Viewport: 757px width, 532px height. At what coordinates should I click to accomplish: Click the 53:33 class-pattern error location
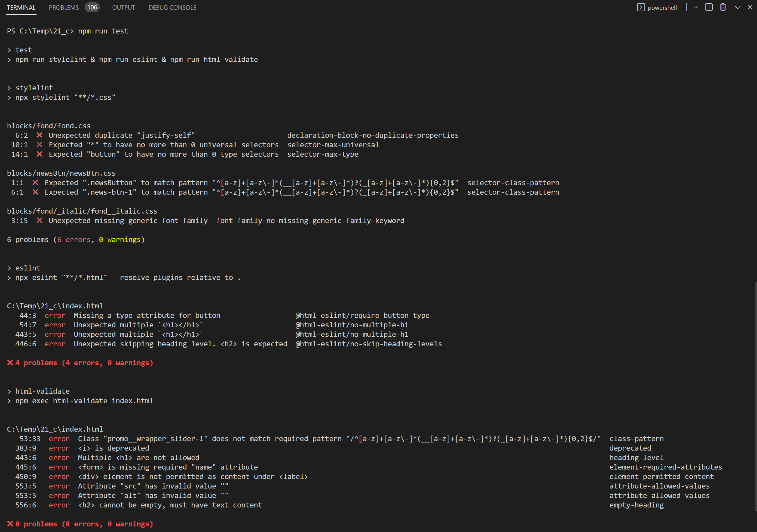(x=30, y=439)
